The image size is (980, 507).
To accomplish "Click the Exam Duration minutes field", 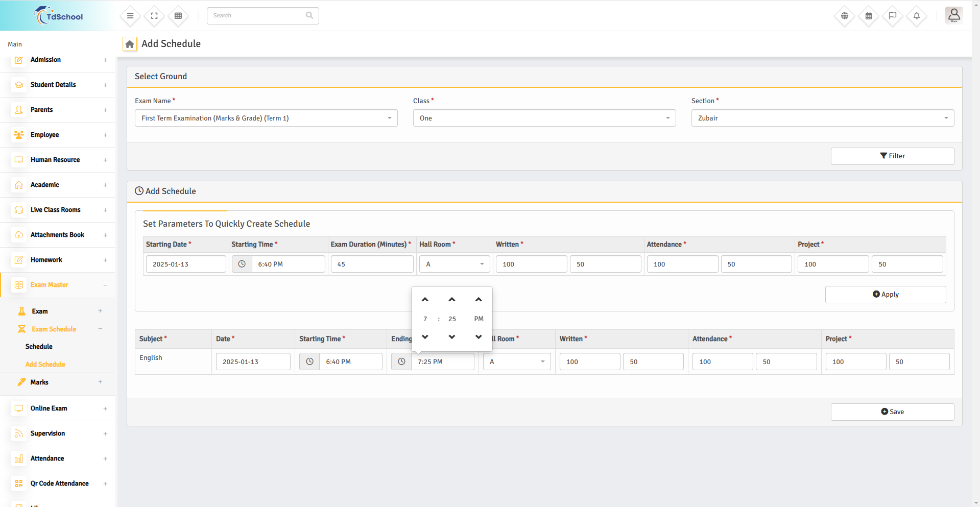I will click(372, 264).
